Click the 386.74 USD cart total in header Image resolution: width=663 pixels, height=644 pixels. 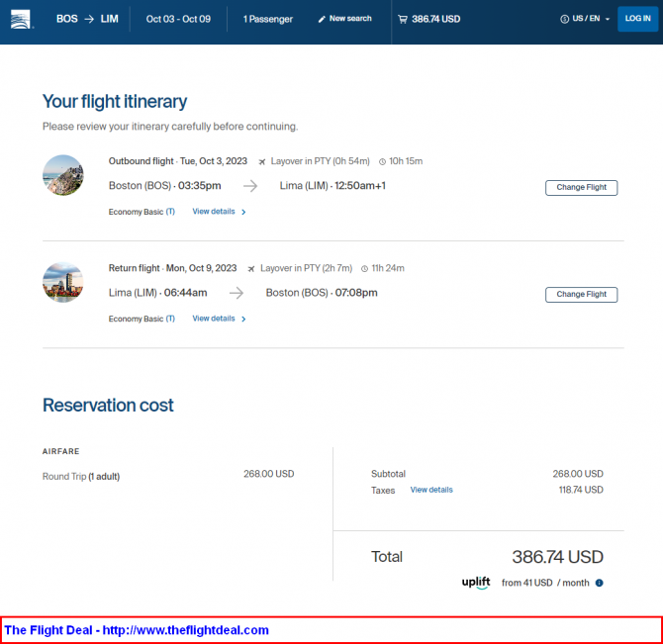pyautogui.click(x=436, y=19)
